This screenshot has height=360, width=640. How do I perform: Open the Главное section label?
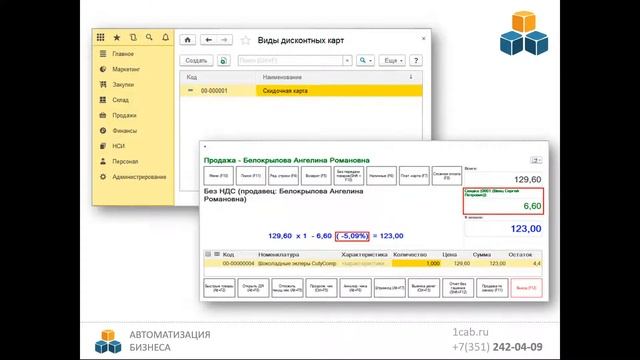[123, 54]
